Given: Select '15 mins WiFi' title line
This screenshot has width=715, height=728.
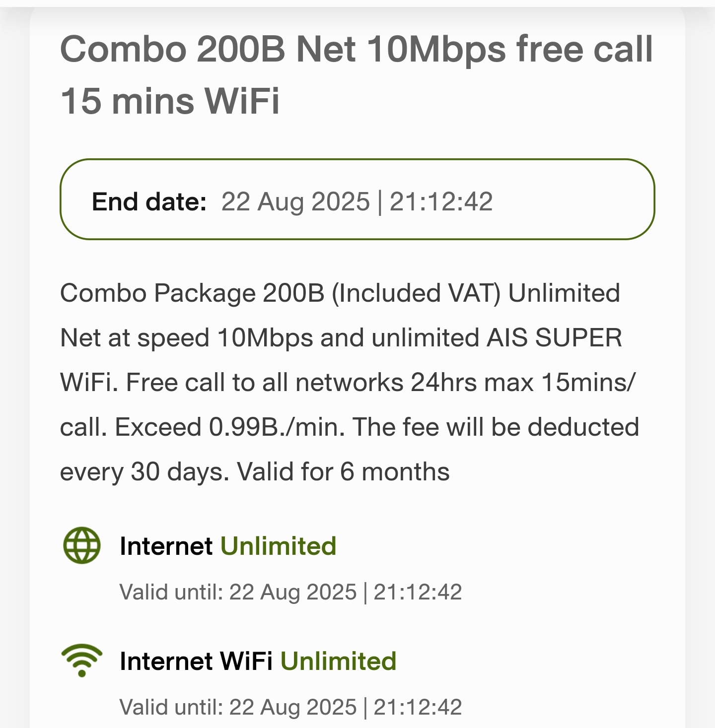Looking at the screenshot, I should click(x=170, y=101).
